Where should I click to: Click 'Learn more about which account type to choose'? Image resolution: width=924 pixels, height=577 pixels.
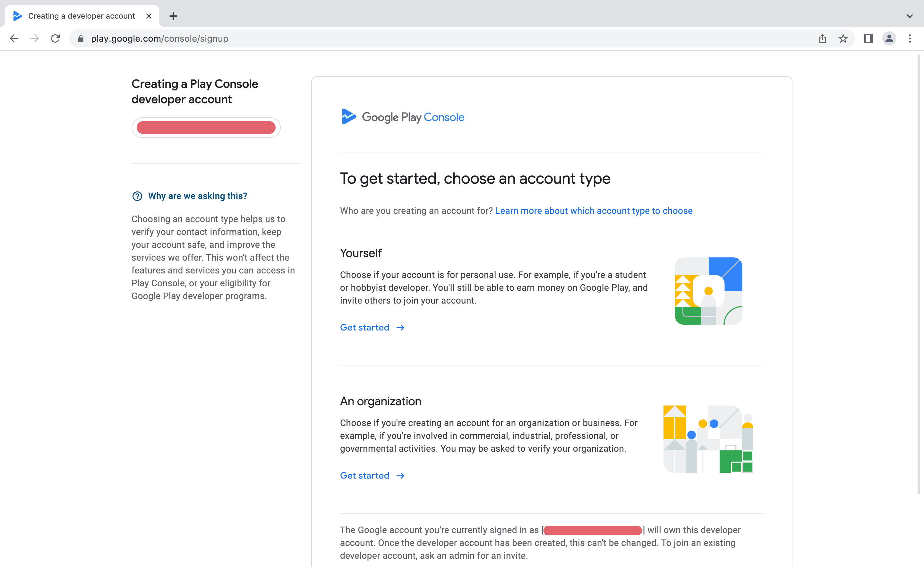tap(594, 210)
